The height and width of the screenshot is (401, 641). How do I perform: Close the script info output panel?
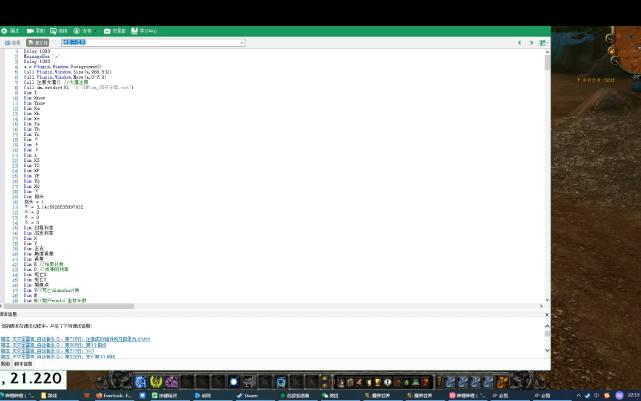[x=547, y=315]
